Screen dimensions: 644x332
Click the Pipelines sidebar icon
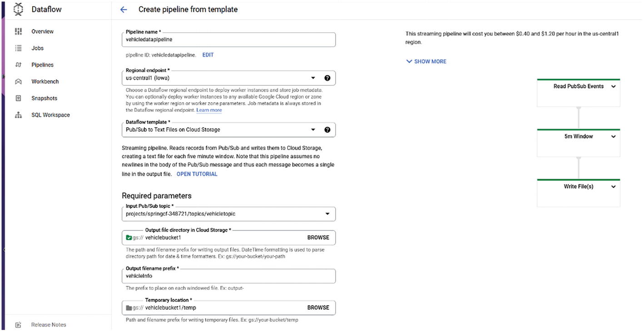pos(18,65)
